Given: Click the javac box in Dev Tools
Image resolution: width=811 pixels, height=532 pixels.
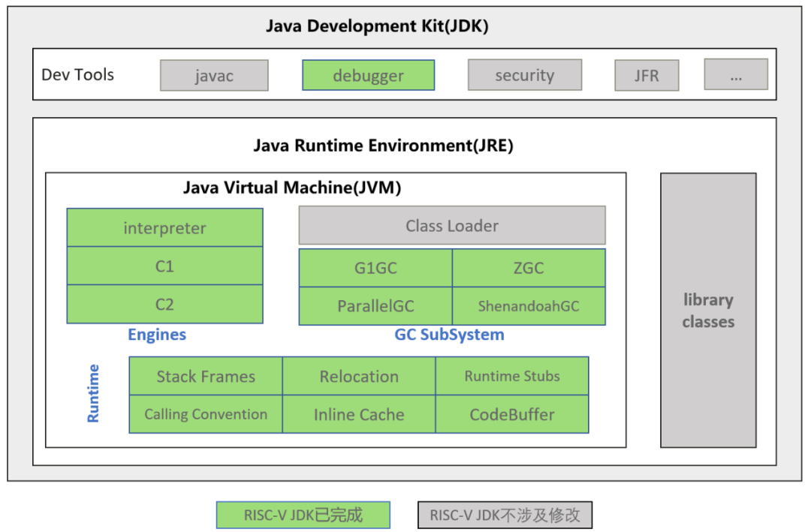Looking at the screenshot, I should tap(214, 76).
